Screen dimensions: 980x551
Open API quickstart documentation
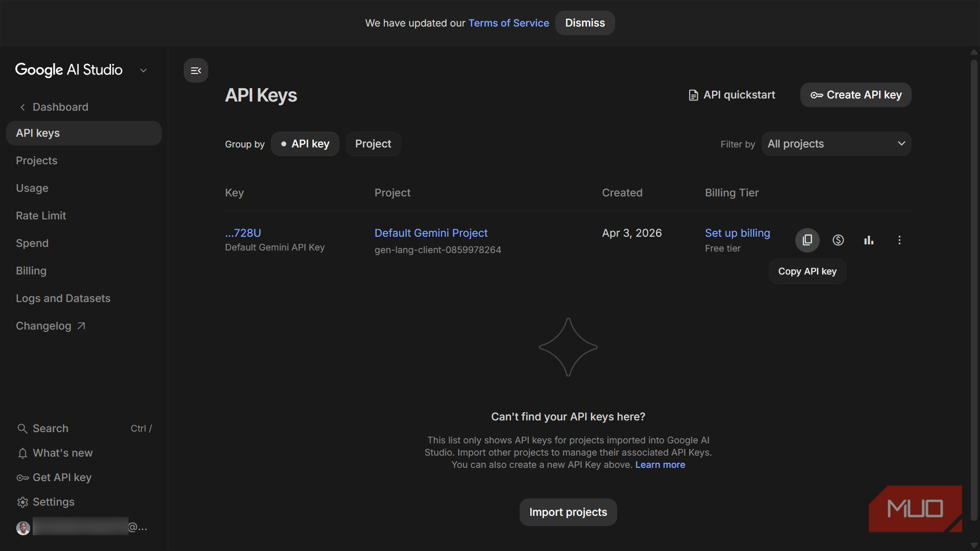click(x=731, y=95)
